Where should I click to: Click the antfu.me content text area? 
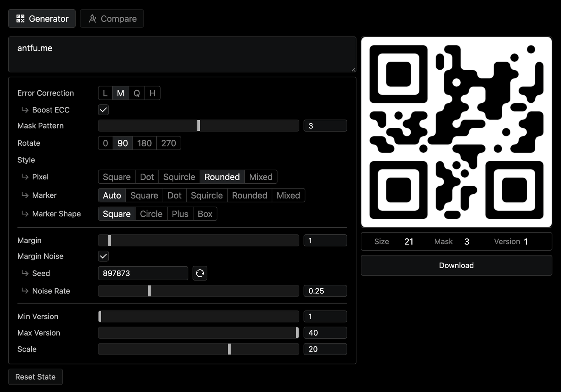[182, 54]
